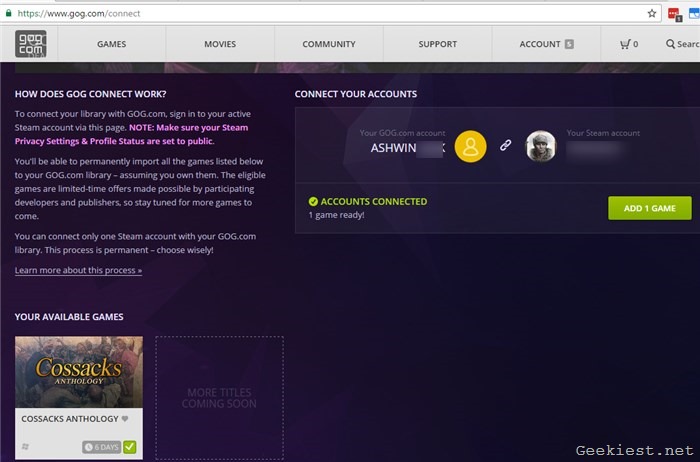Click the red extension icon in browser toolbar
The width and height of the screenshot is (700, 462).
point(673,14)
